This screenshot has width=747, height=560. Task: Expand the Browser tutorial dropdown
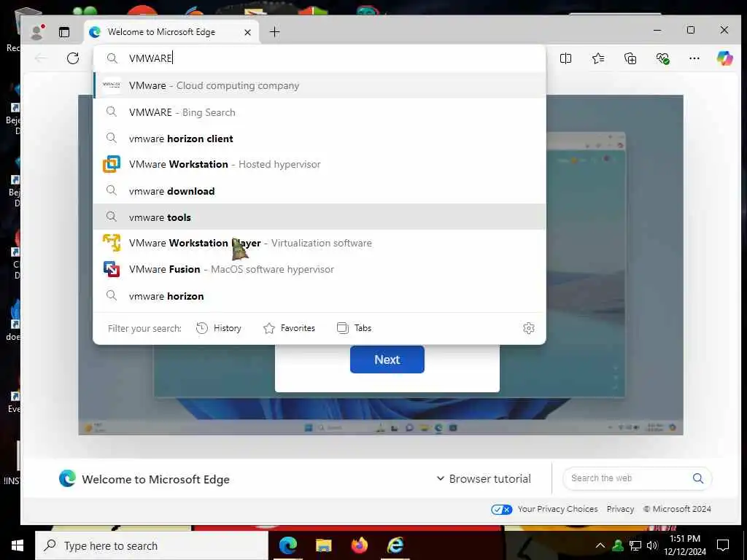(x=484, y=478)
